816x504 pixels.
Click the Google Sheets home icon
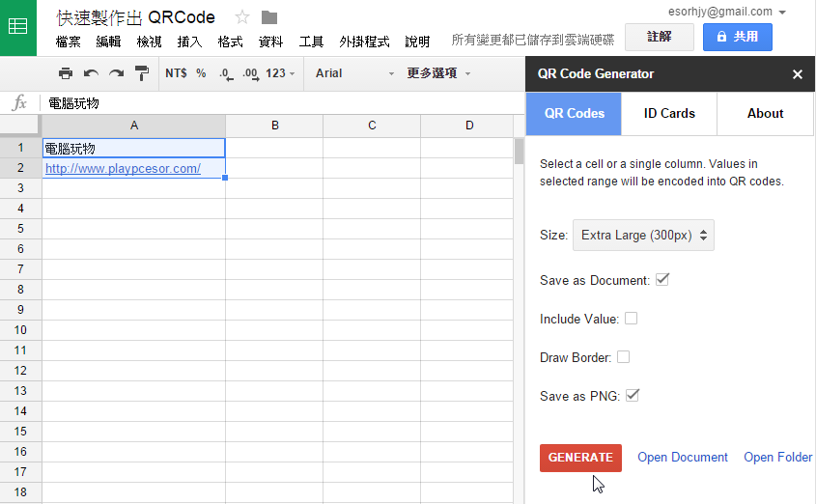coord(18,27)
